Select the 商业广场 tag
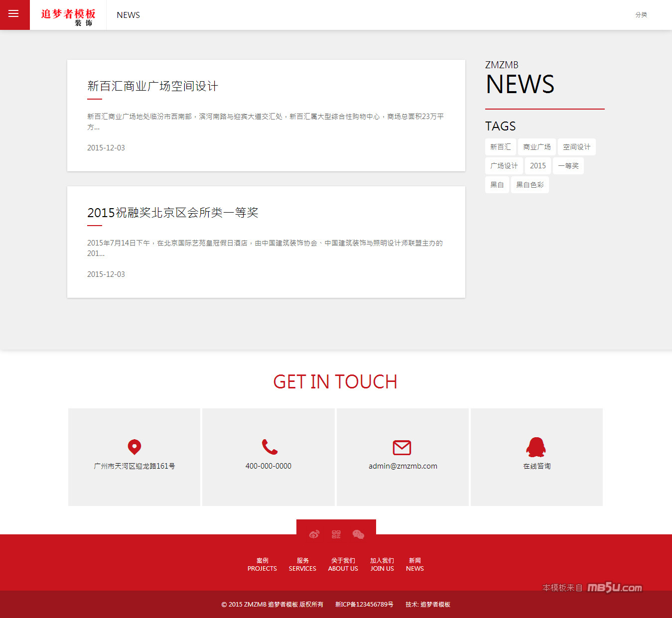 click(537, 147)
